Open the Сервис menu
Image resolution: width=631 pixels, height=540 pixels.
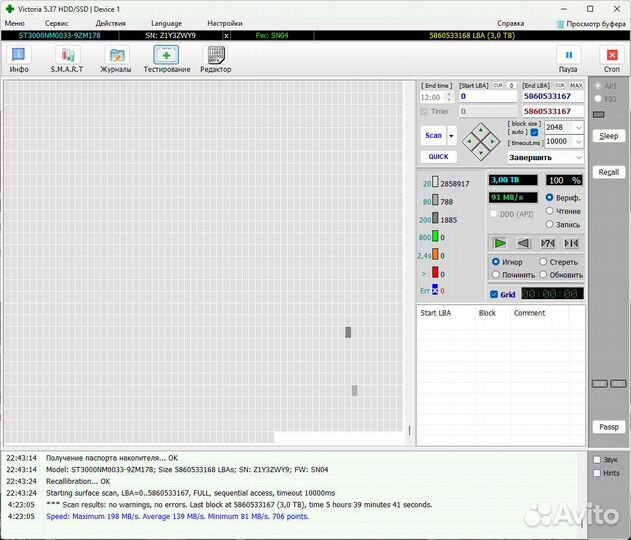(x=57, y=22)
